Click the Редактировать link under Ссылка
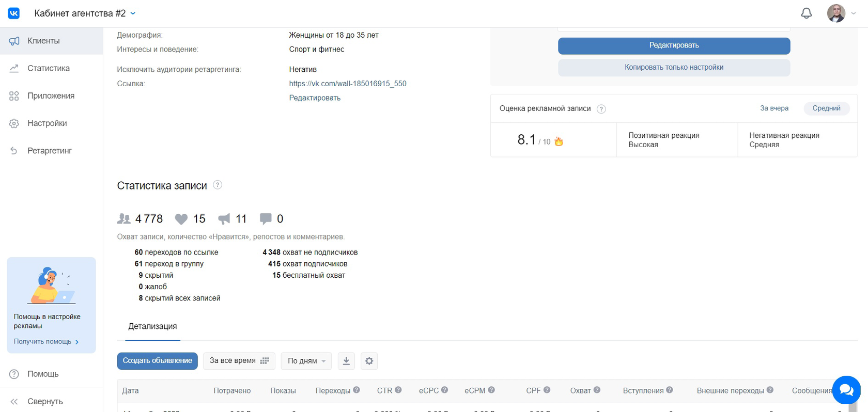The height and width of the screenshot is (412, 868). point(315,98)
